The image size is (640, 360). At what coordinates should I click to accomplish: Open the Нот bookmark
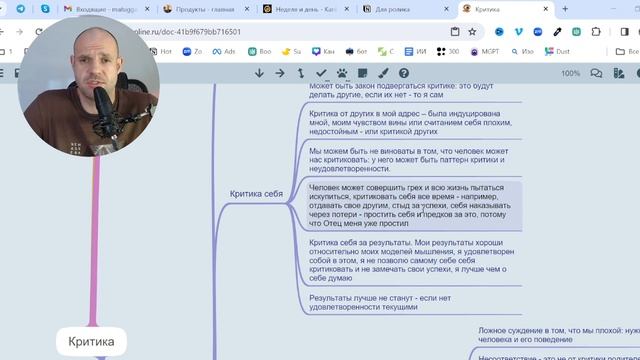pos(161,51)
